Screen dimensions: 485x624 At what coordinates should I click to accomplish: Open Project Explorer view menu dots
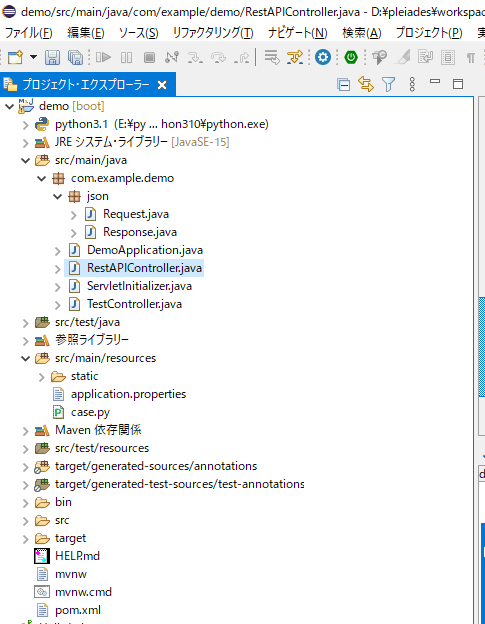(x=412, y=84)
